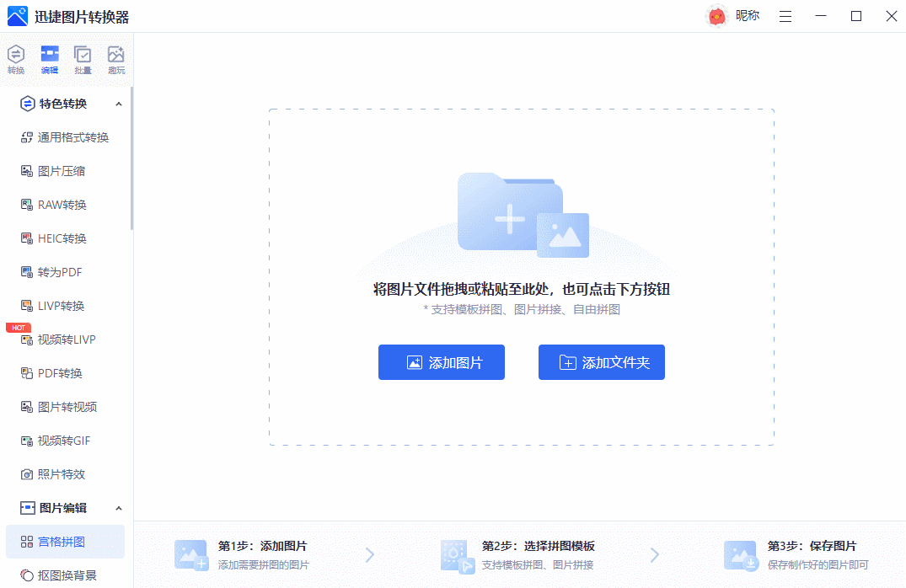This screenshot has width=906, height=588.
Task: Open the 转换 tab icon
Action: 16,54
